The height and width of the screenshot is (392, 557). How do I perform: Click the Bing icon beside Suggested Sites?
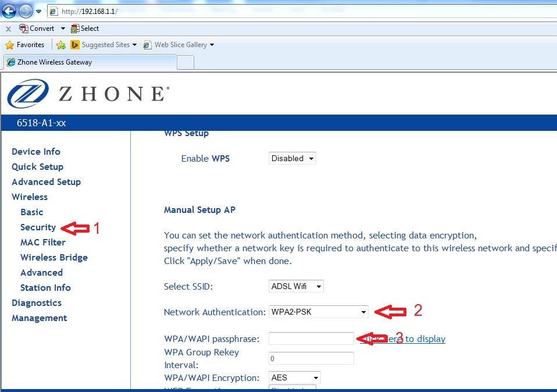click(x=74, y=45)
